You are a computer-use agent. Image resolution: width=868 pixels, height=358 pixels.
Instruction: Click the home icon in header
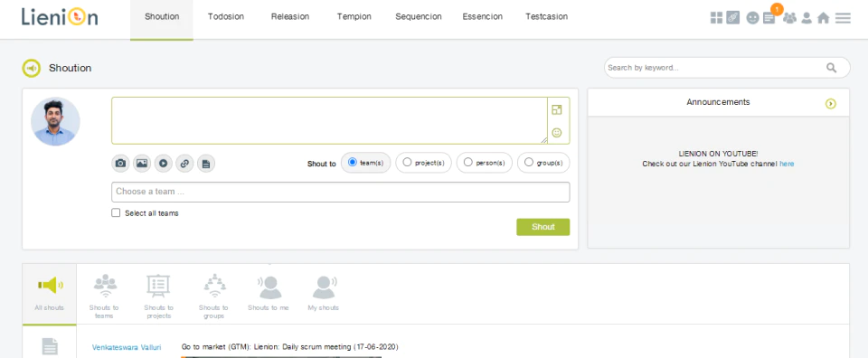coord(823,18)
